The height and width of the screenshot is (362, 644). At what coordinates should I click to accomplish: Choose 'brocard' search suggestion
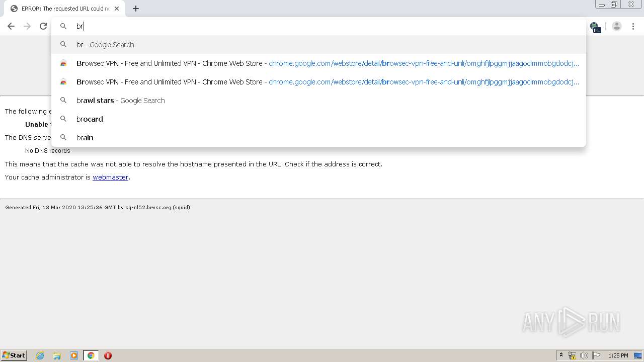(319, 119)
